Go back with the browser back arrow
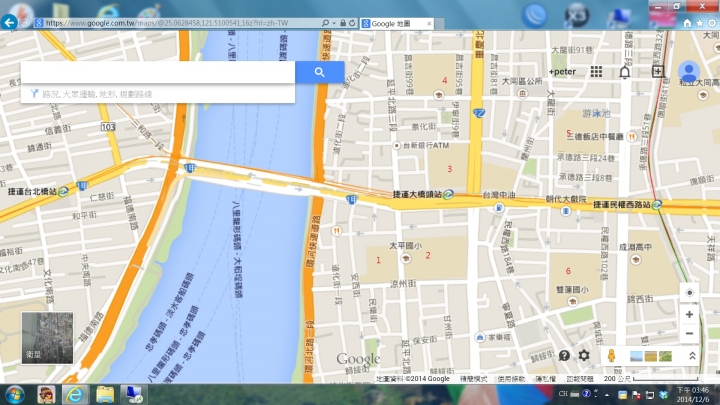 click(9, 22)
